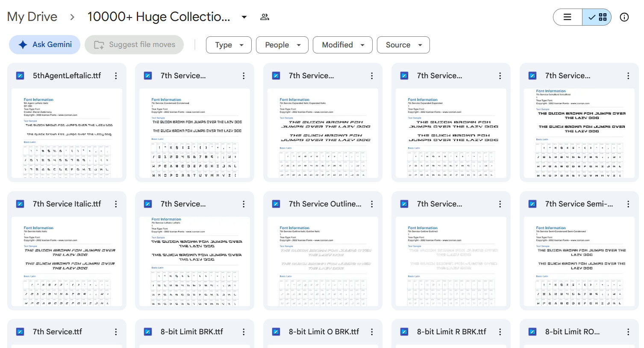This screenshot has height=348, width=644.
Task: Open More actions for 5thAgentLeftalic.ttf
Action: click(116, 76)
